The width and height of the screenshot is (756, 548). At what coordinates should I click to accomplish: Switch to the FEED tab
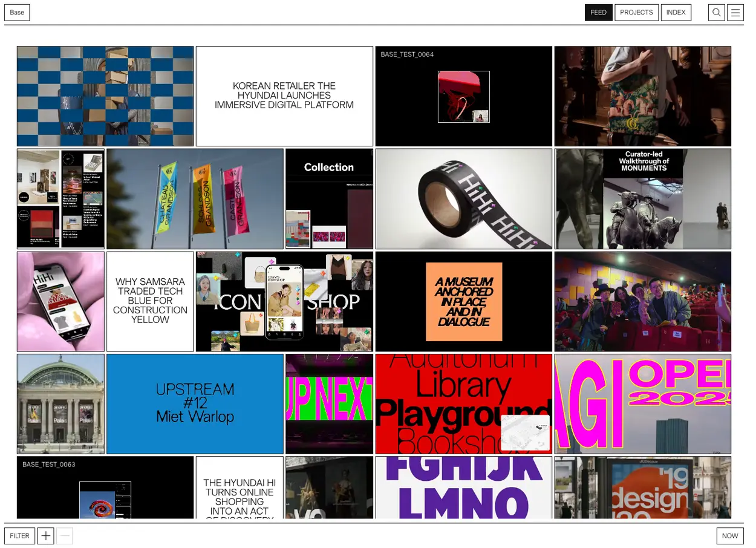[x=599, y=12]
